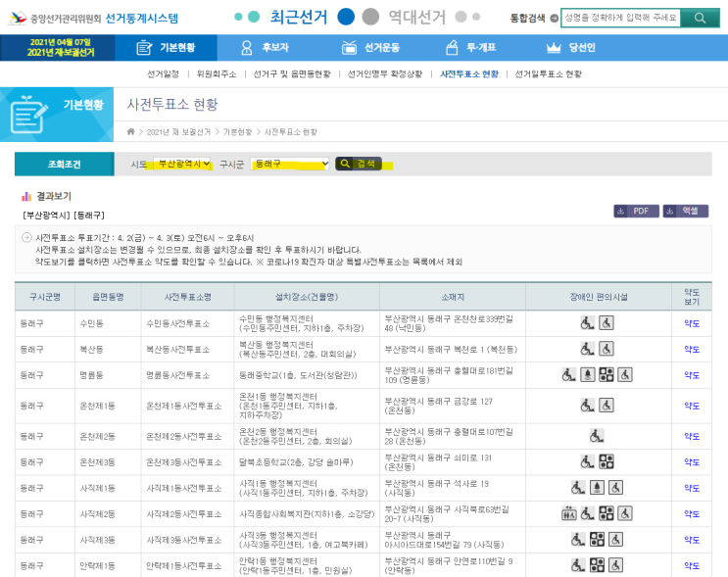The height and width of the screenshot is (577, 728).
Task: Click the 선거운동 TV icon in menu
Action: tap(349, 47)
